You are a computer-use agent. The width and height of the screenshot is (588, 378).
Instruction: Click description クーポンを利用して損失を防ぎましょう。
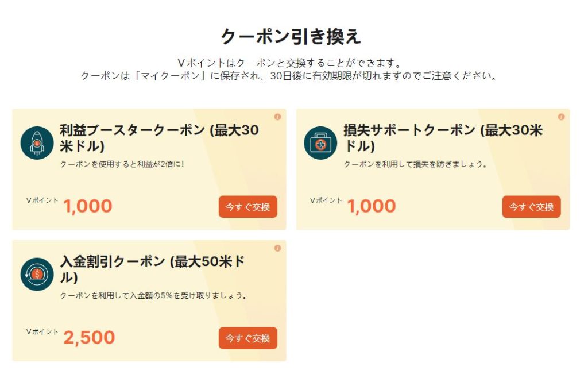(415, 164)
